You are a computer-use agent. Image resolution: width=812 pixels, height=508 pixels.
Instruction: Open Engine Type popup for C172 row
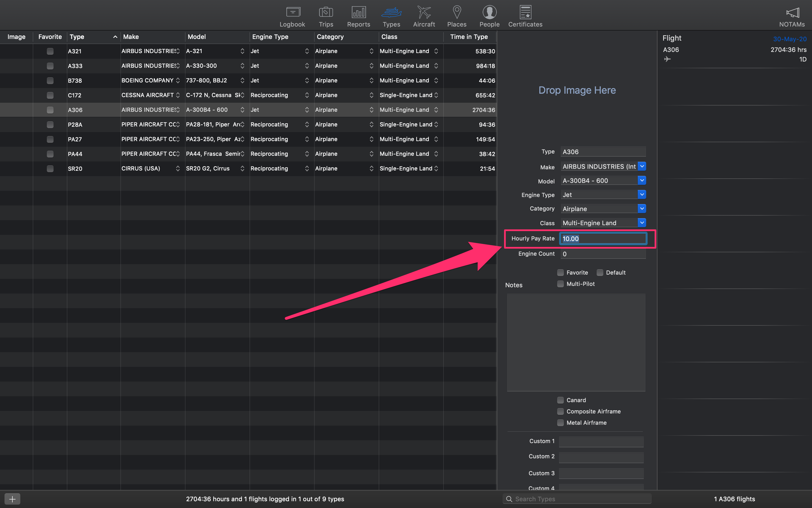[x=307, y=95]
